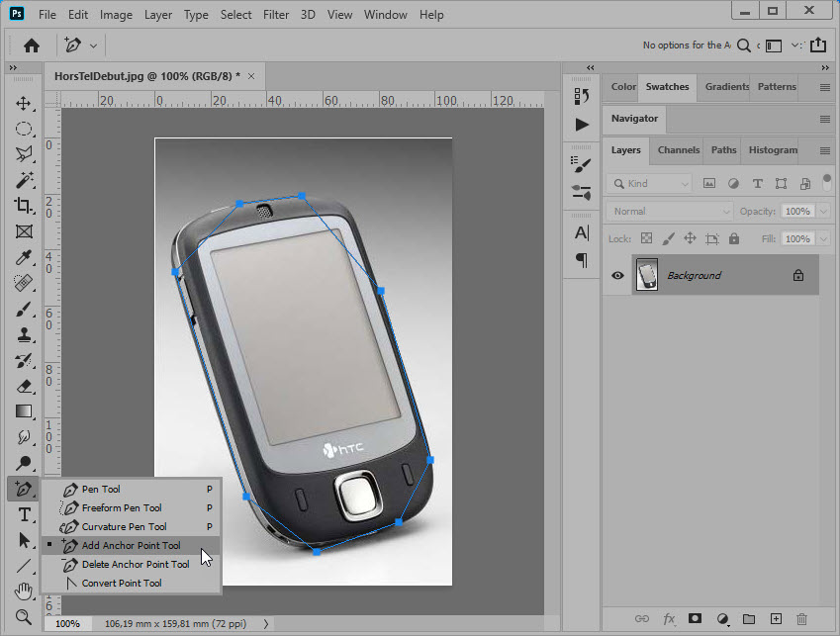The height and width of the screenshot is (636, 840).
Task: Delete layer with trash button
Action: click(801, 619)
